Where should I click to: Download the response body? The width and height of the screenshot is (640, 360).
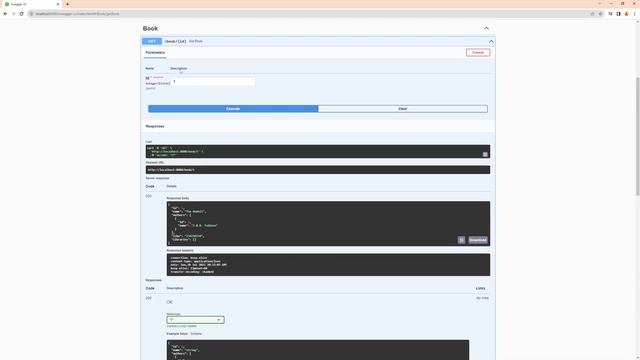click(478, 240)
